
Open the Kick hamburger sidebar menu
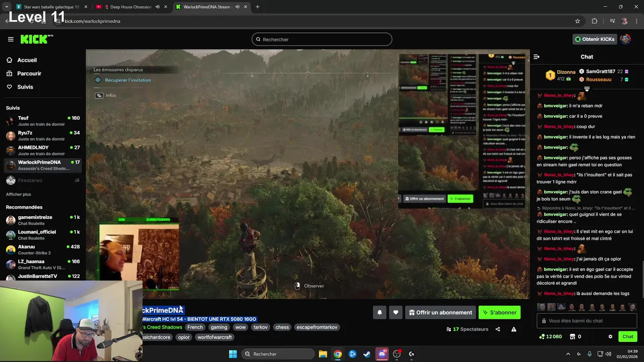tap(11, 39)
